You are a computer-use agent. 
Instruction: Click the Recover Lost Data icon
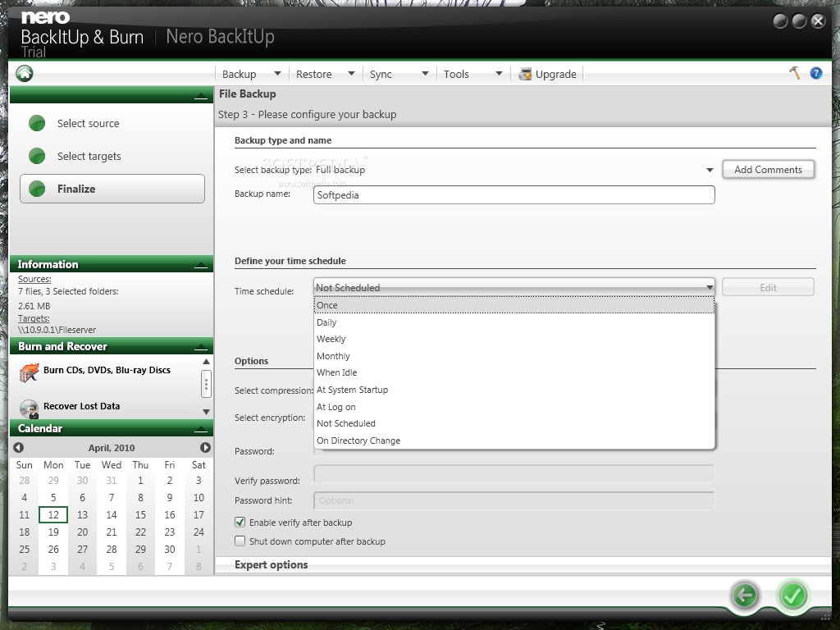(x=29, y=409)
